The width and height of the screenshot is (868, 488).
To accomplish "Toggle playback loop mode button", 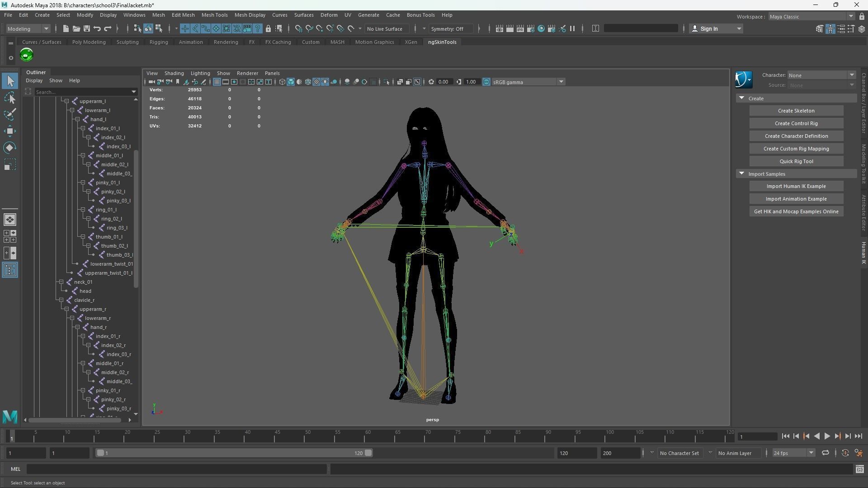I will 825,453.
